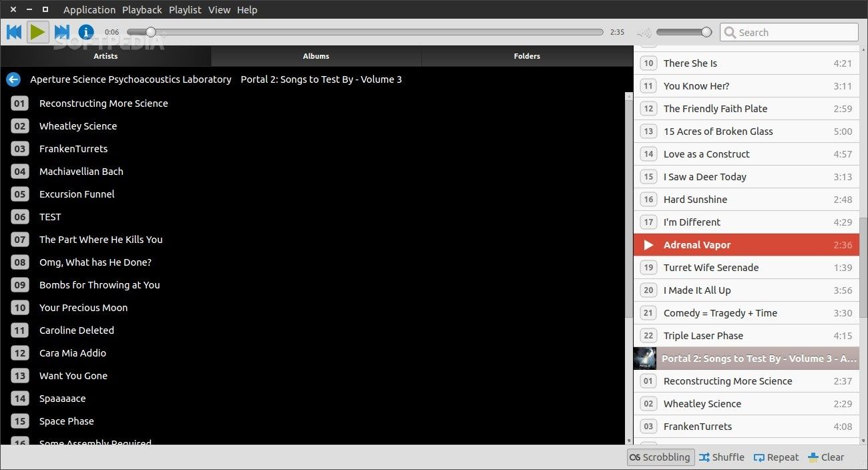The image size is (868, 470).
Task: Choose I'm Different in the playlist
Action: tap(746, 222)
